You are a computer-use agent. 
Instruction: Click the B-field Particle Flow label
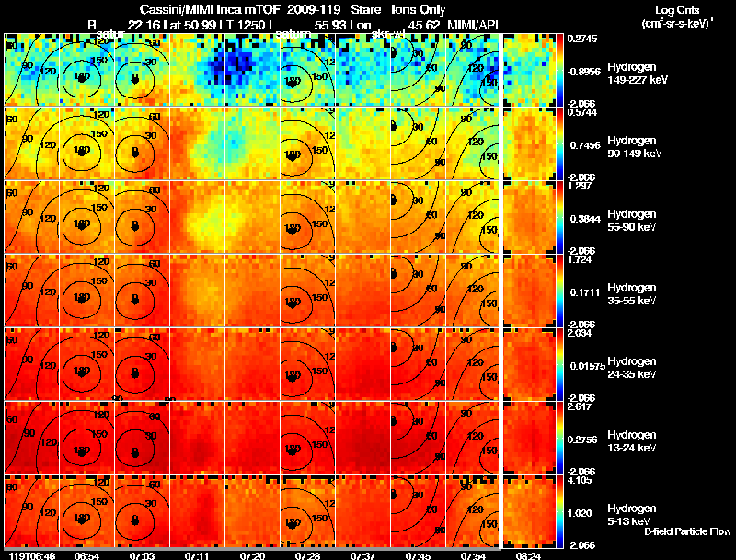coord(687,531)
